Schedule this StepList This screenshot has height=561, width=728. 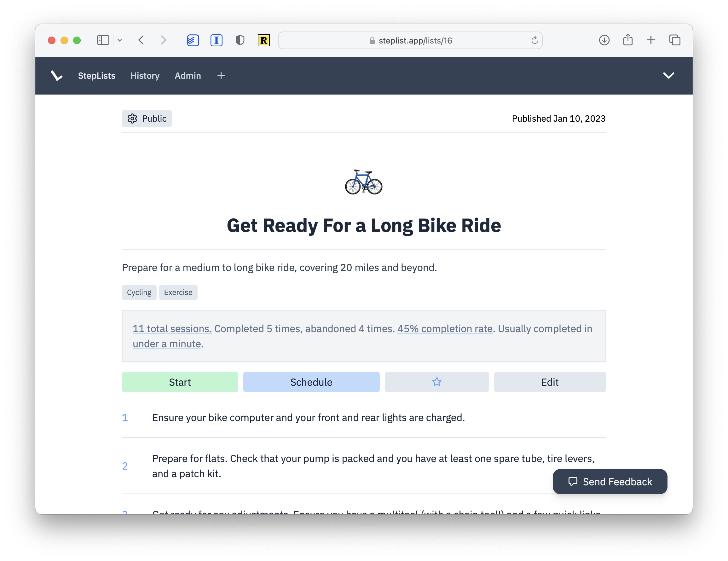pyautogui.click(x=311, y=382)
